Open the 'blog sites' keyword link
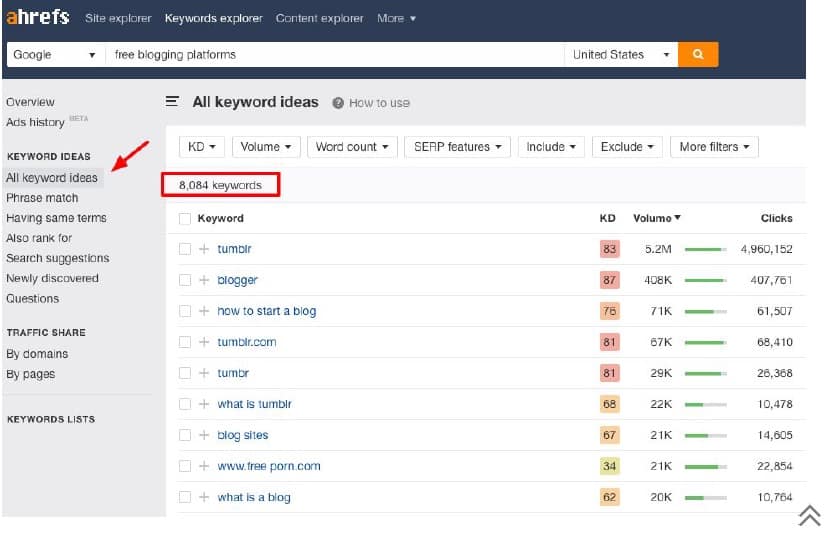831x540 pixels. click(x=243, y=435)
